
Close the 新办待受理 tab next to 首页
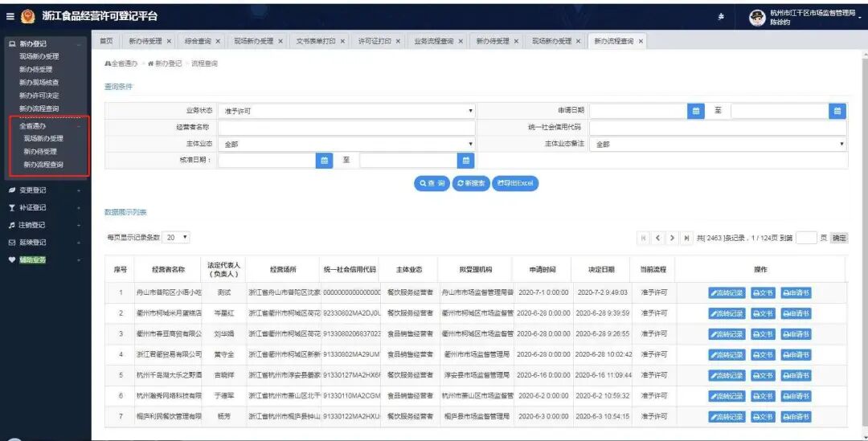pos(169,42)
